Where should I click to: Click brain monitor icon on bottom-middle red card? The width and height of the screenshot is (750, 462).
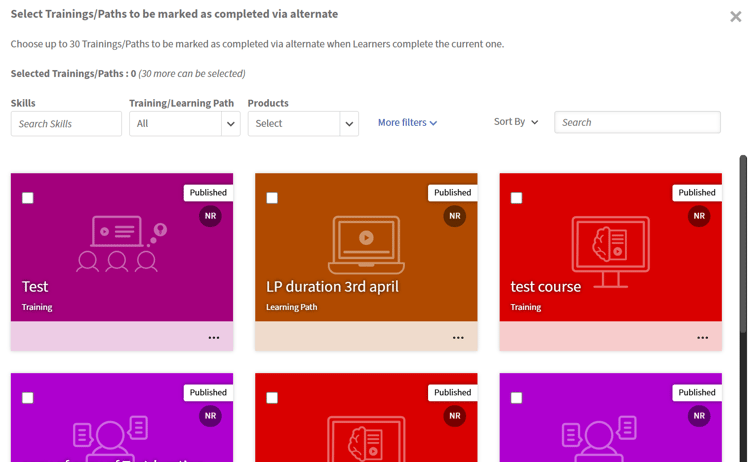pos(366,439)
